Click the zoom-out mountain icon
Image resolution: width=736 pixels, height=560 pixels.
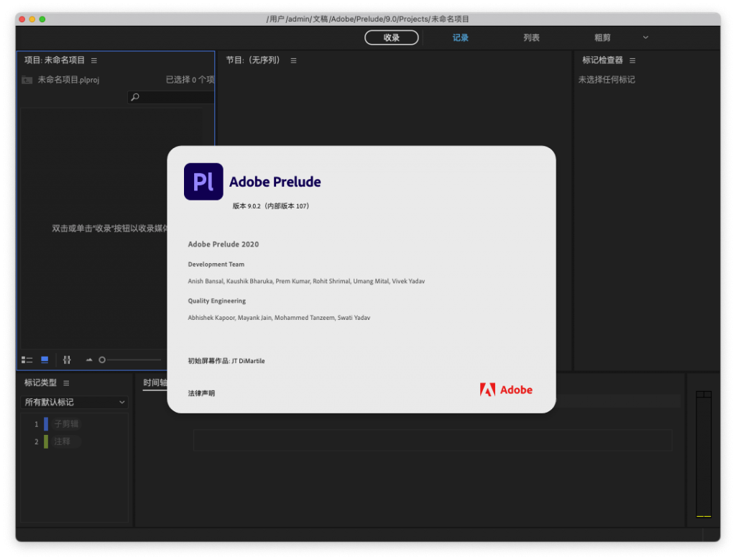tap(88, 360)
